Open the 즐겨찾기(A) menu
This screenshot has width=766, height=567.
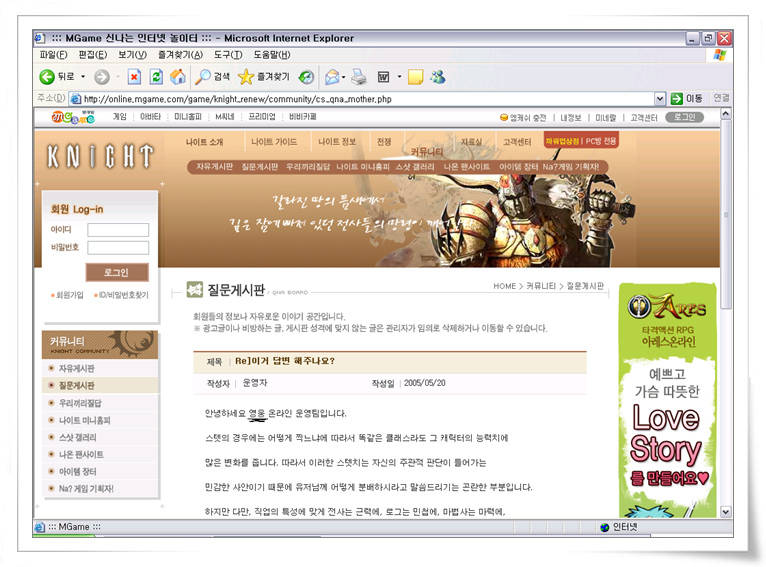(x=180, y=55)
